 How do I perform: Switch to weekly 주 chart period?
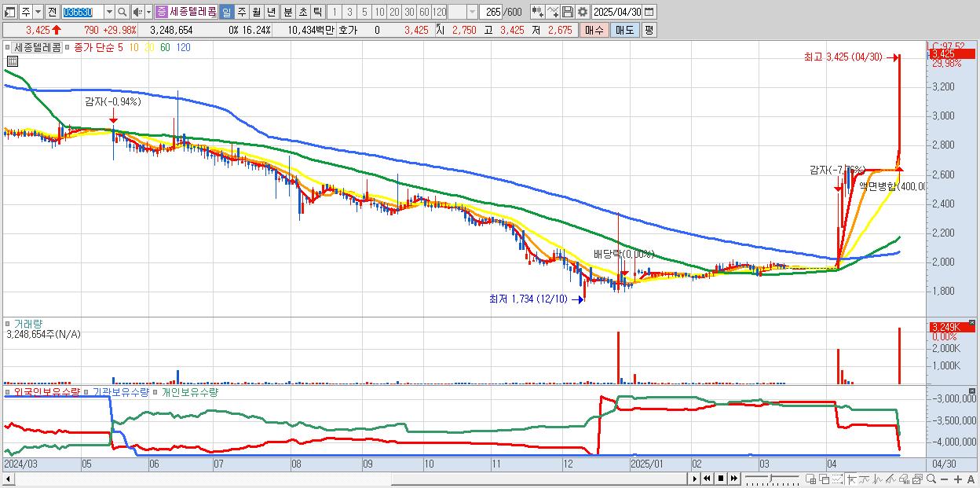point(241,12)
